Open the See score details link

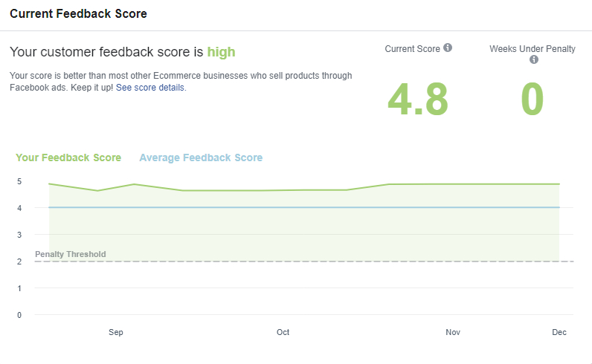coord(150,88)
